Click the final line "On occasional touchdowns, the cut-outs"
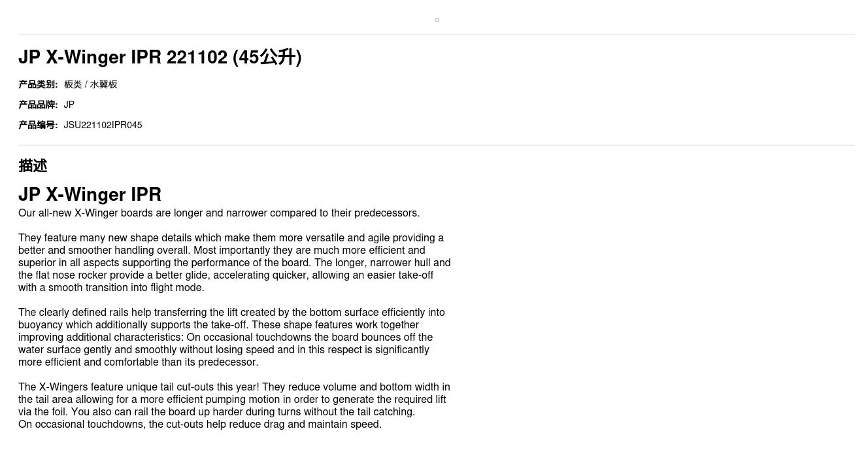Image resolution: width=868 pixels, height=450 pixels. click(199, 424)
